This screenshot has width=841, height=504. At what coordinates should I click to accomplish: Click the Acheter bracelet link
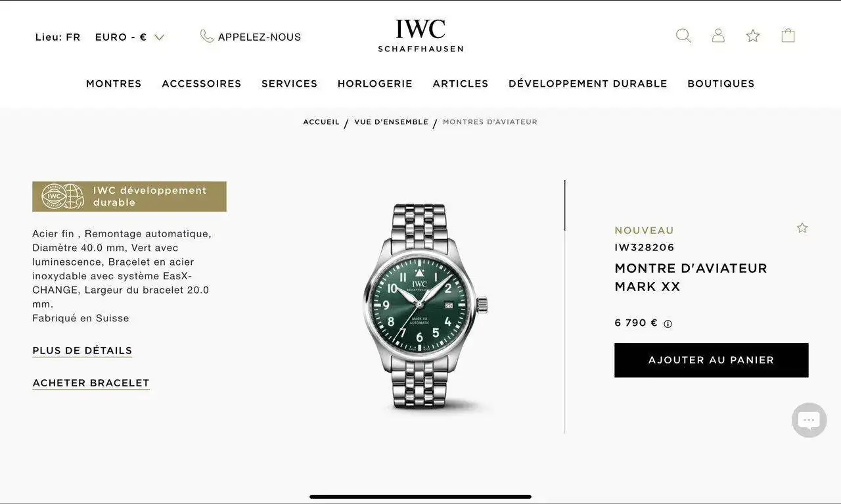(x=91, y=383)
